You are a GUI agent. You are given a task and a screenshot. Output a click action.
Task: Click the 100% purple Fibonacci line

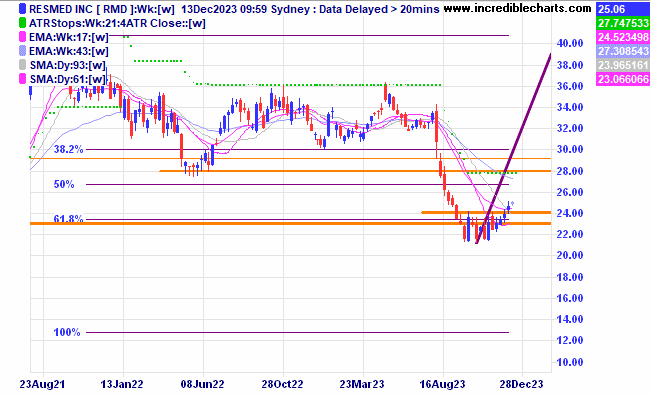(x=297, y=332)
